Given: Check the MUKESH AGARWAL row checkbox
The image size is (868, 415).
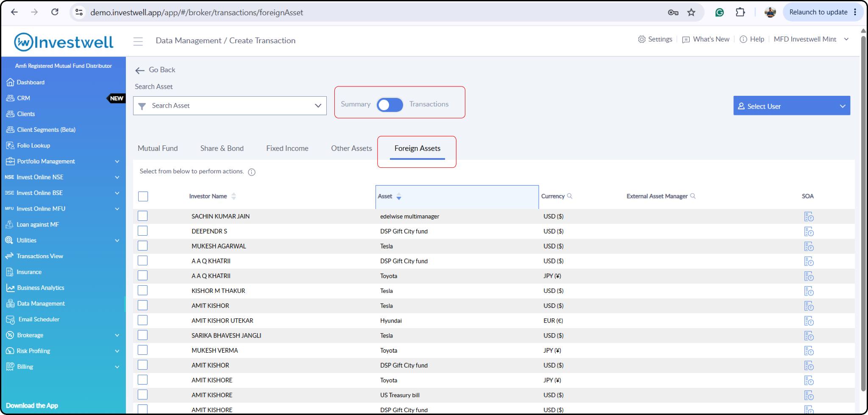Looking at the screenshot, I should point(143,245).
